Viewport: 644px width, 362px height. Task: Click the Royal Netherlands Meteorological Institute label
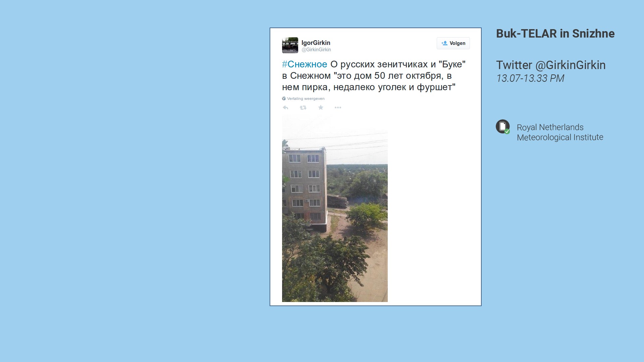point(560,132)
